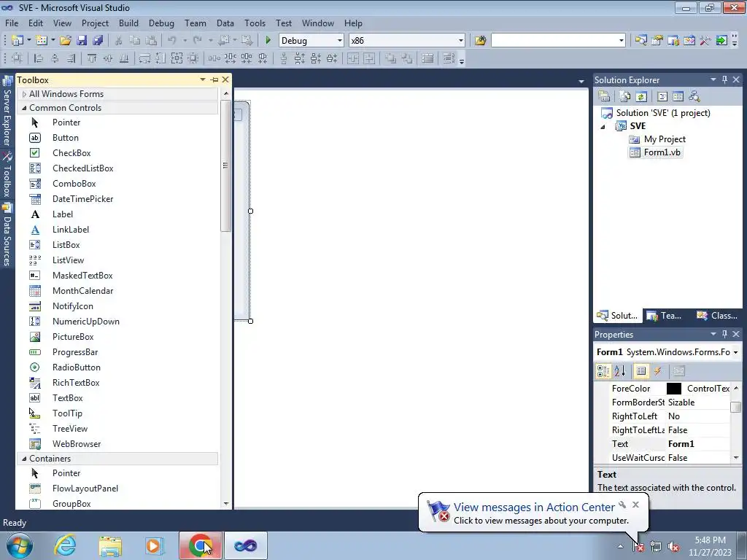747x560 pixels.
Task: Open the Toolbox toolbar icon with hammer and wrench
Action: [705, 41]
